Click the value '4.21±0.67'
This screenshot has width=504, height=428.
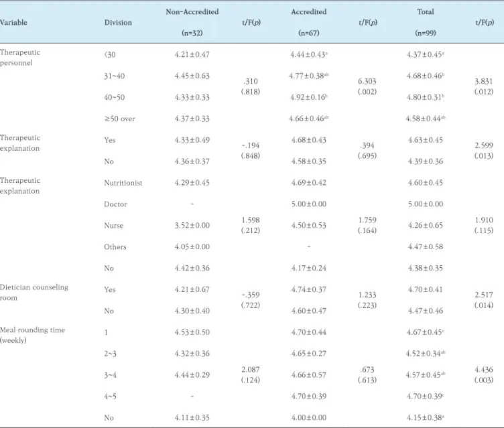point(192,289)
